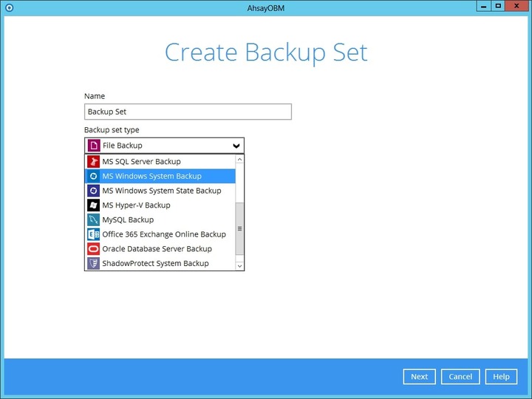532x399 pixels.
Task: Click the backup set Name text field
Action: [188, 112]
